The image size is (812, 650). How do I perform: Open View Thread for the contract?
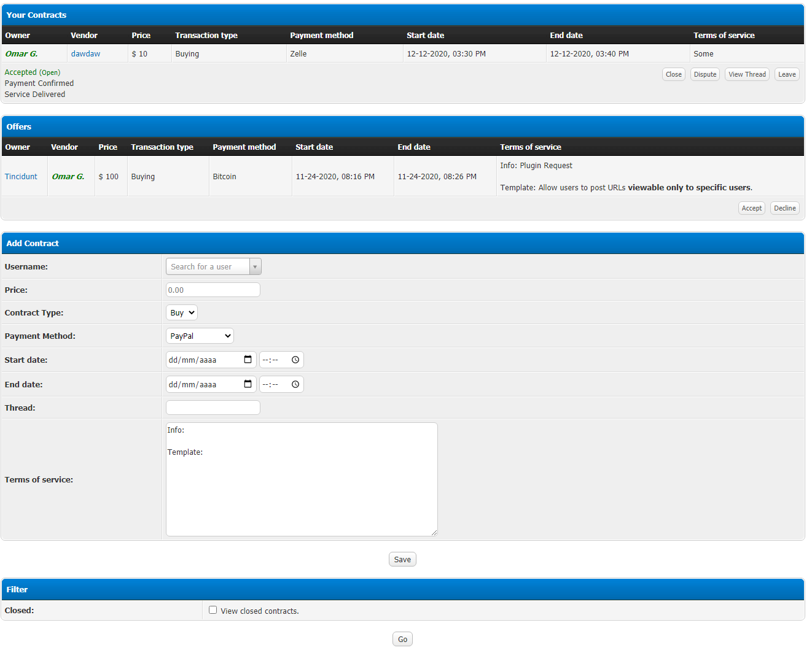(747, 74)
